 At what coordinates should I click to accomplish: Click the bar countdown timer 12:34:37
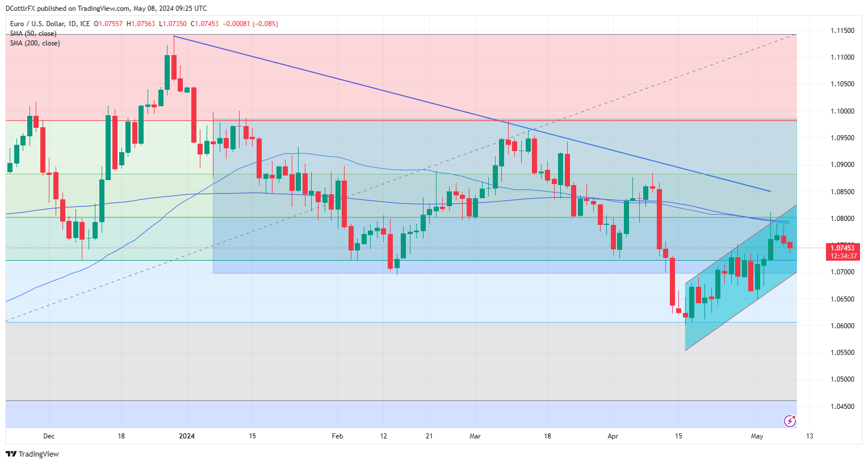pyautogui.click(x=842, y=256)
